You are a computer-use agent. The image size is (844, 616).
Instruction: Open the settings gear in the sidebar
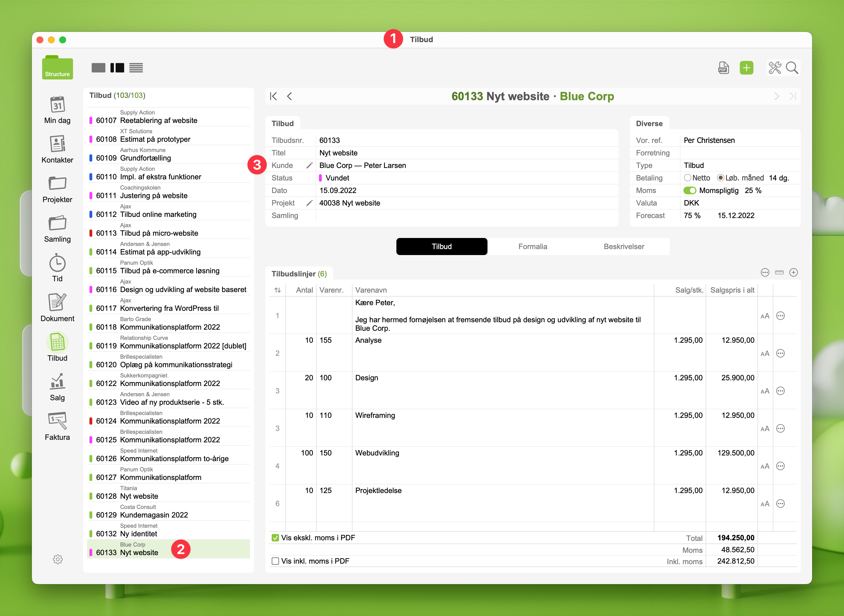(58, 559)
